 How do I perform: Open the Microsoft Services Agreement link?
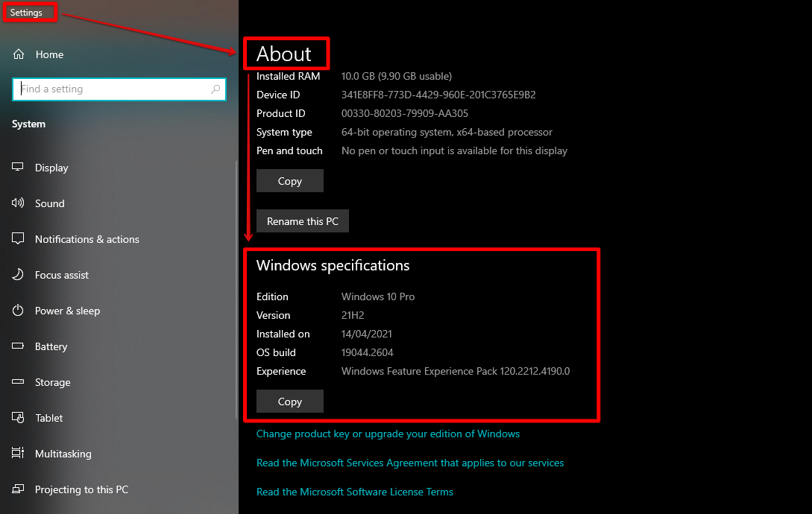pyautogui.click(x=410, y=463)
